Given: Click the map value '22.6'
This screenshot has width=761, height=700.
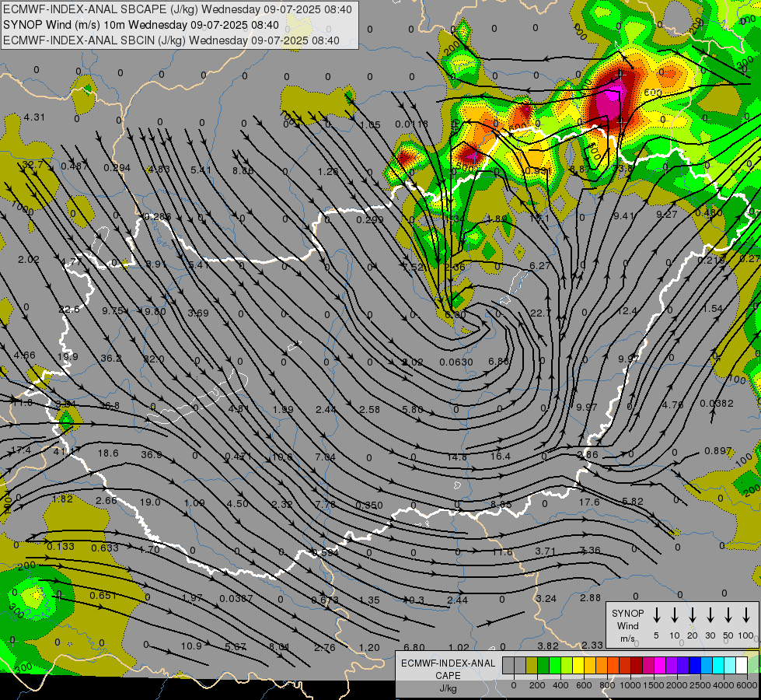Looking at the screenshot, I should [69, 309].
